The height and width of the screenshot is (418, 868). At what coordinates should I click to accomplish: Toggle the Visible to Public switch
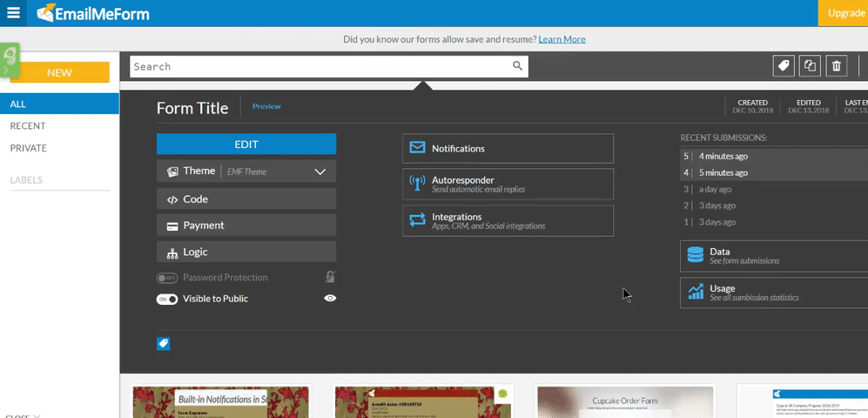click(167, 299)
